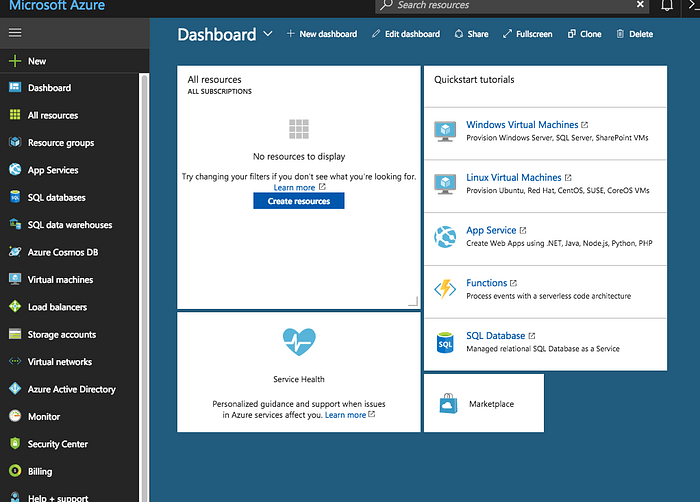Open Dashboard from the left sidebar
Viewport: 700px width, 502px height.
pyautogui.click(x=50, y=88)
